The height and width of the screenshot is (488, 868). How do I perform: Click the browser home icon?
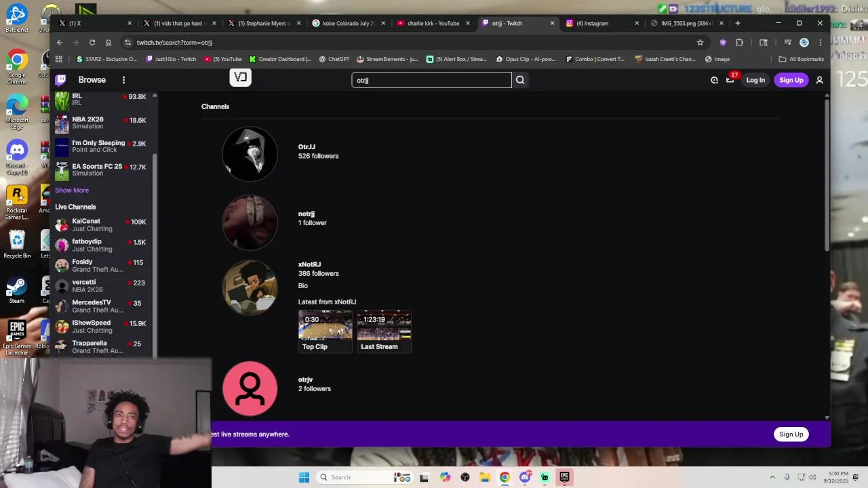(108, 42)
